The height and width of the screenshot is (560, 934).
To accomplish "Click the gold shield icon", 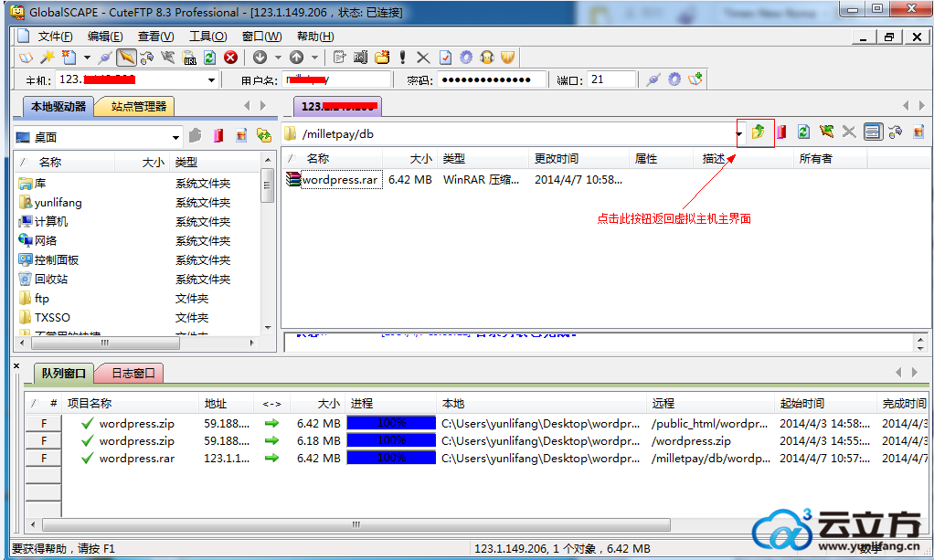I will tap(507, 58).
